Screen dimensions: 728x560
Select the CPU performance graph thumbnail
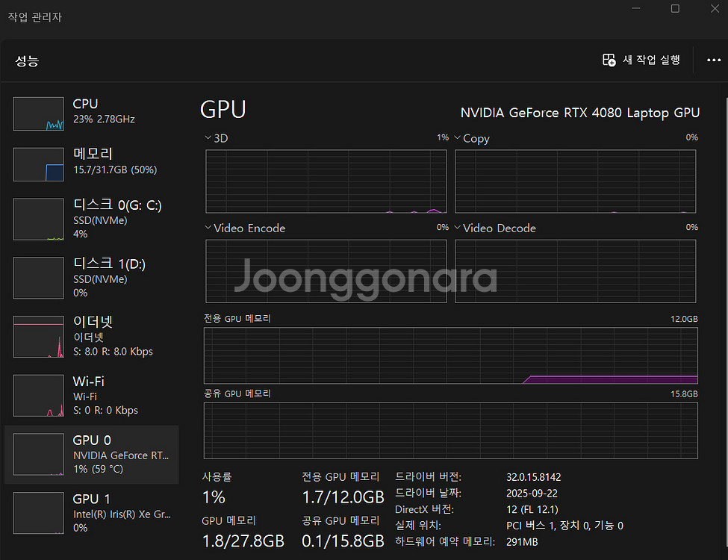(39, 113)
